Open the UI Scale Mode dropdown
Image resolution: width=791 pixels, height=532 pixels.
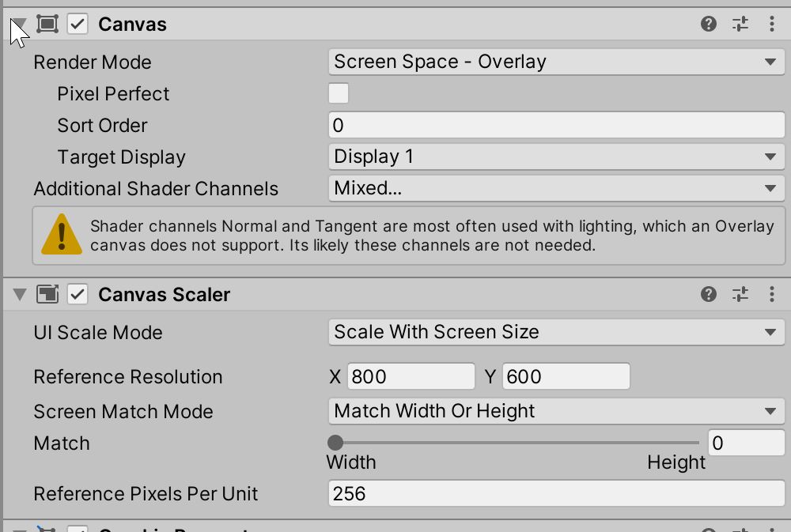[554, 332]
